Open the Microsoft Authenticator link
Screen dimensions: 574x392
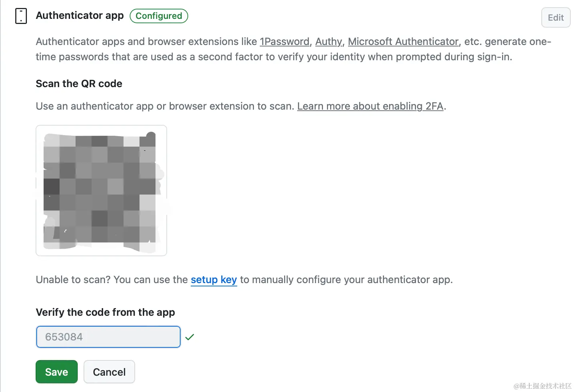pos(403,41)
